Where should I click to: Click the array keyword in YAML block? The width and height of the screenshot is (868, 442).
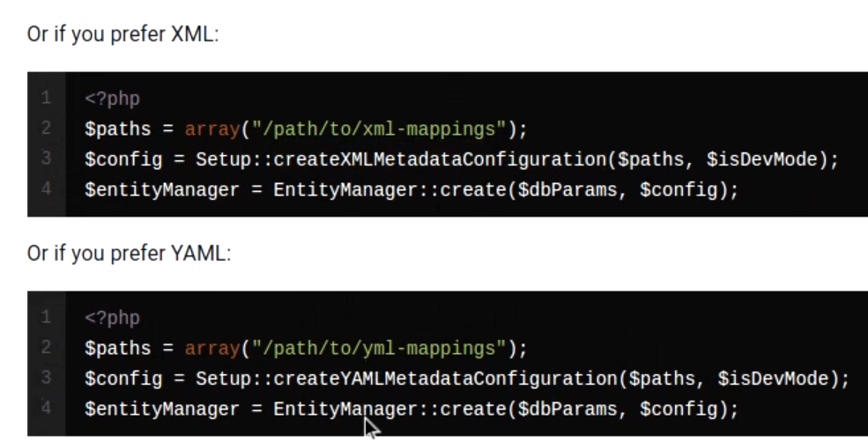(212, 349)
